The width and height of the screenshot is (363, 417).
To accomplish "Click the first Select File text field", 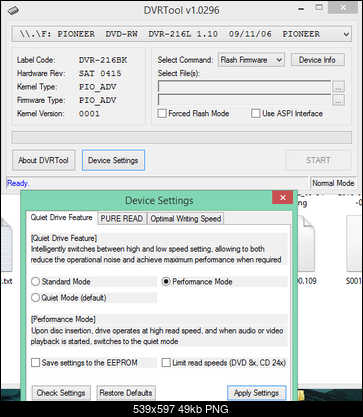I will 244,87.
